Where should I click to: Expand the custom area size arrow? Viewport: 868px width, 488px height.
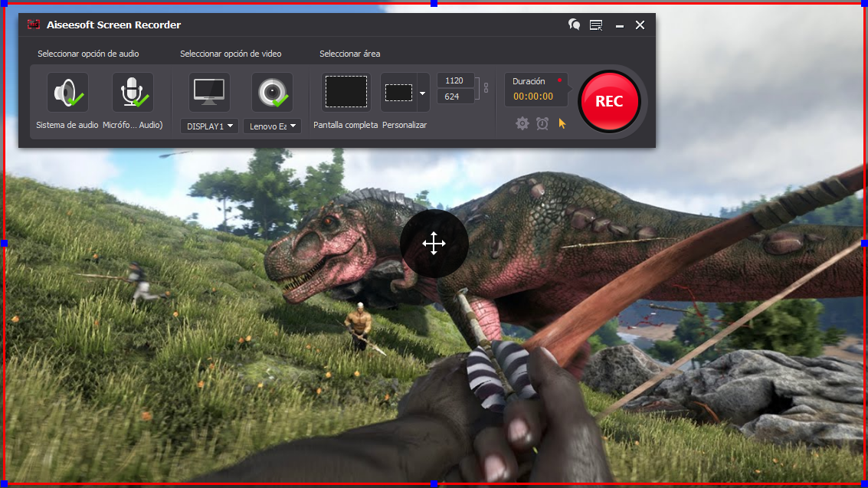tap(423, 93)
